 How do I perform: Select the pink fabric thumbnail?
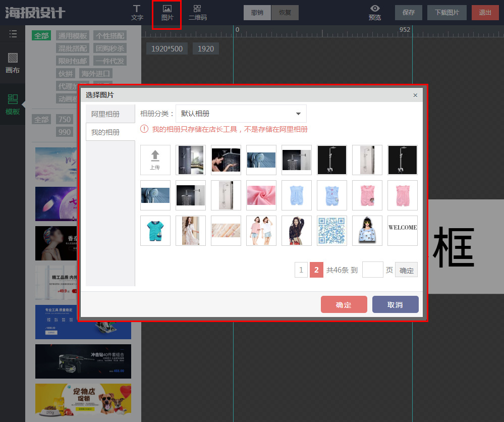(261, 195)
